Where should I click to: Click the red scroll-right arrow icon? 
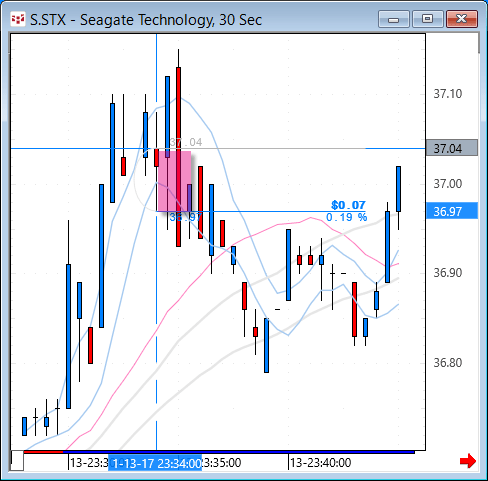468,461
